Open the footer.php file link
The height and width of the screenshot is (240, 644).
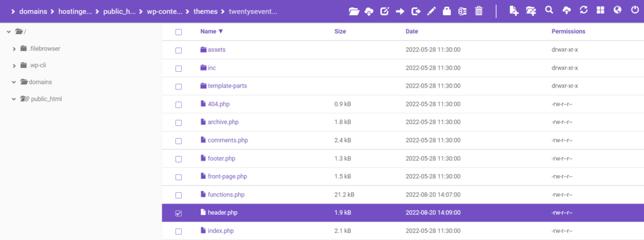click(221, 159)
